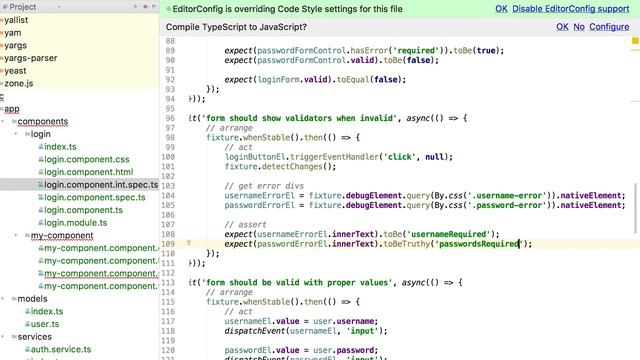640x360 pixels.
Task: Click the editor vertical scrollbar thumb
Action: click(635, 208)
